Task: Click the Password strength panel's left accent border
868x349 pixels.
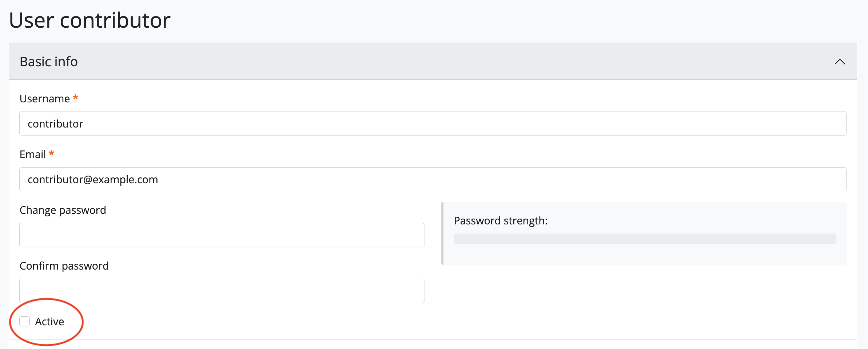Action: pyautogui.click(x=442, y=233)
